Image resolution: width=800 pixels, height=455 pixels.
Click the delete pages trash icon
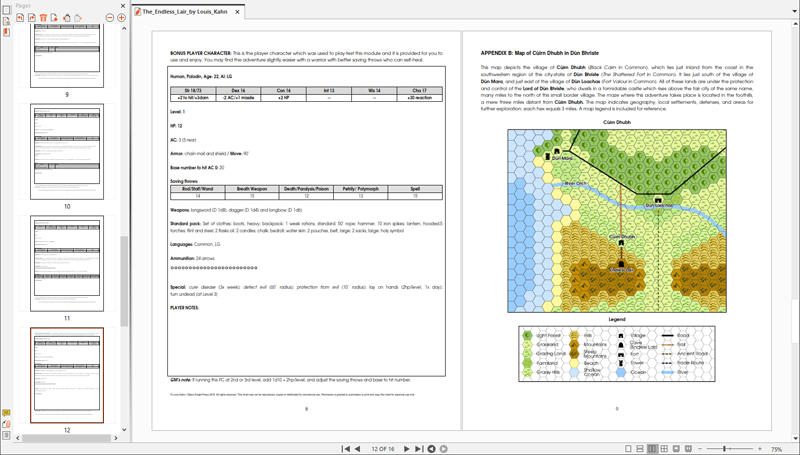pyautogui.click(x=43, y=18)
